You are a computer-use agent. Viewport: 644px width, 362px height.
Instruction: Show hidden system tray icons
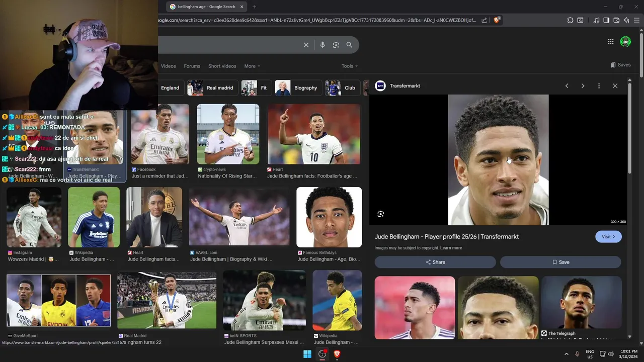point(567,354)
